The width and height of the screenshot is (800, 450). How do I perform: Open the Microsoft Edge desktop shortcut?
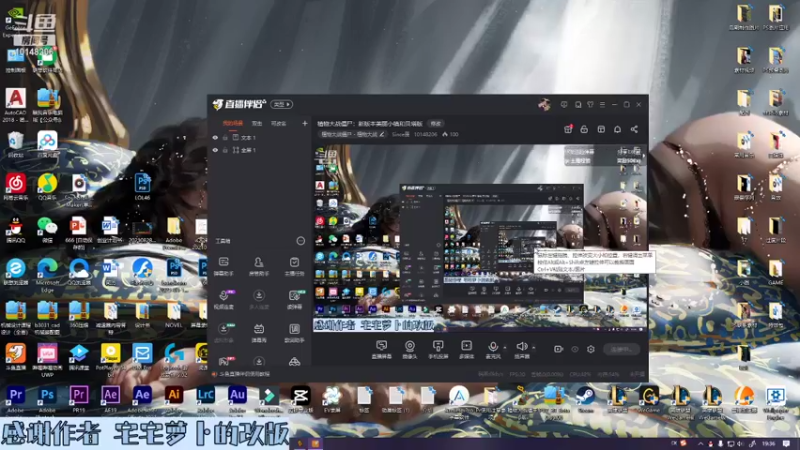(47, 276)
